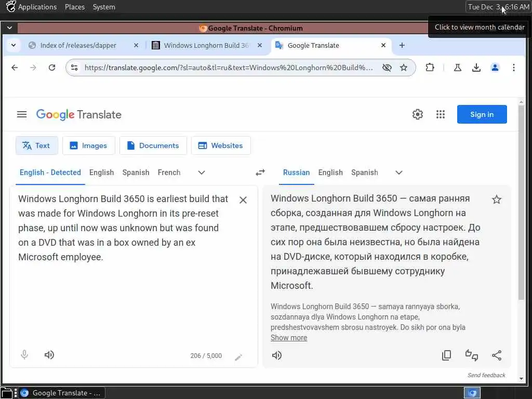
Task: Go back to the previous page
Action: coord(15,68)
